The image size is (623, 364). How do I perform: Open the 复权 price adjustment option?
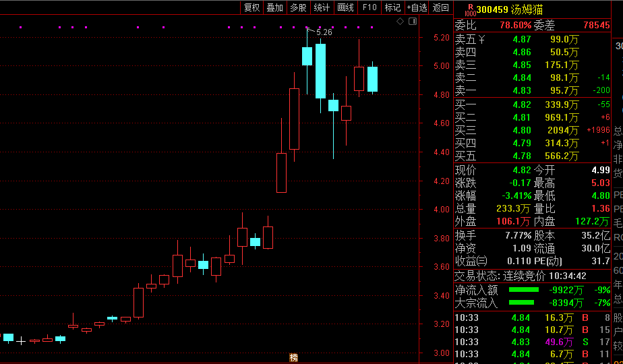(251, 7)
